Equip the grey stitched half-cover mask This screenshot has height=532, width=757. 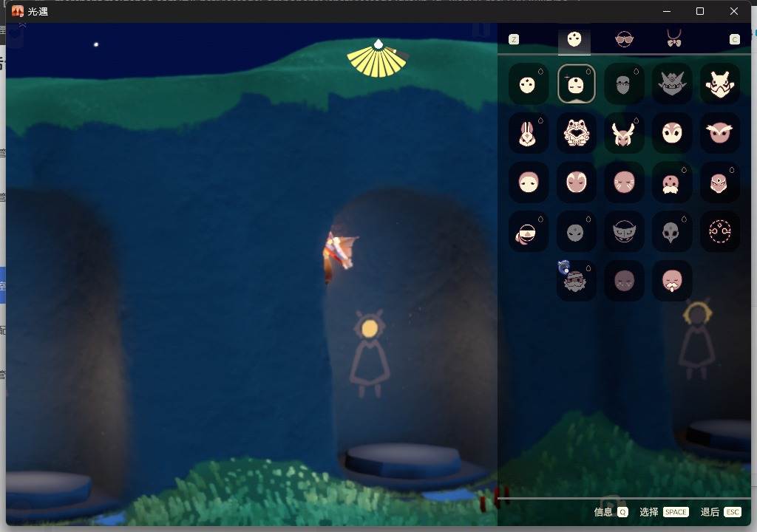point(624,84)
